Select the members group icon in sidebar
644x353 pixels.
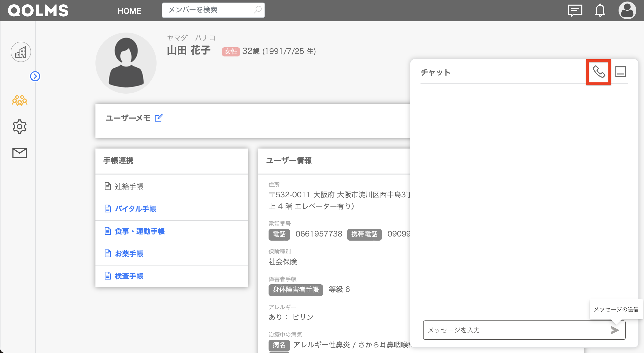click(20, 101)
